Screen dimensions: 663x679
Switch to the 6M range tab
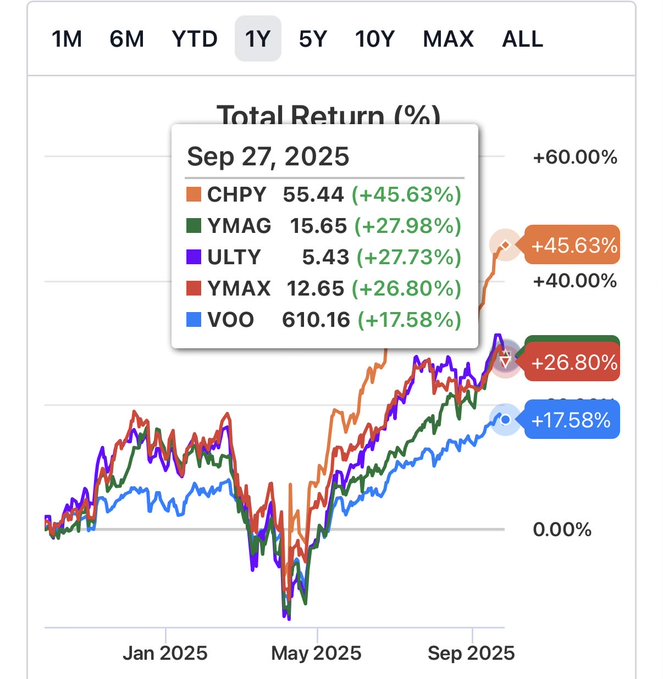(127, 39)
